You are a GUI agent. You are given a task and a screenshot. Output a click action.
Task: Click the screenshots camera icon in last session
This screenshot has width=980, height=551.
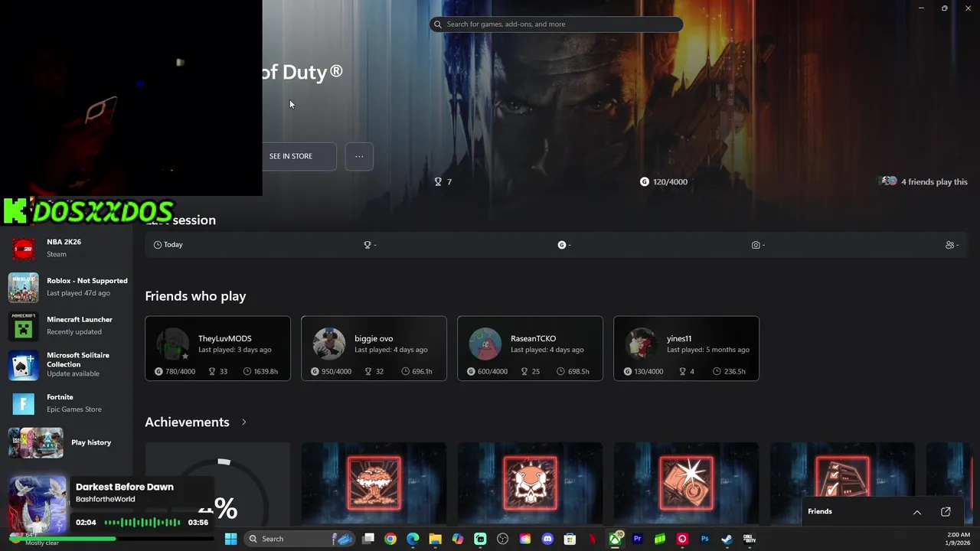coord(756,245)
